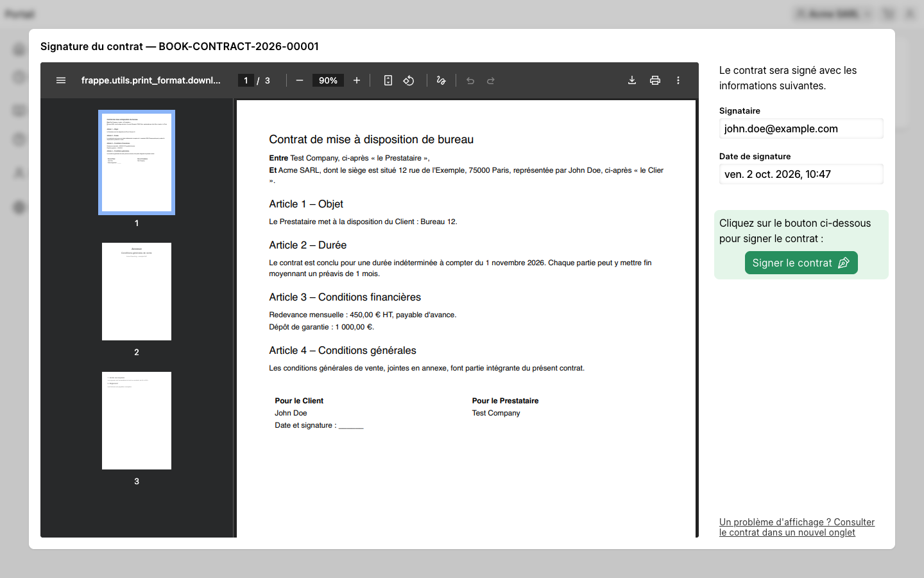
Task: Click the 90% zoom level field
Action: pyautogui.click(x=328, y=80)
